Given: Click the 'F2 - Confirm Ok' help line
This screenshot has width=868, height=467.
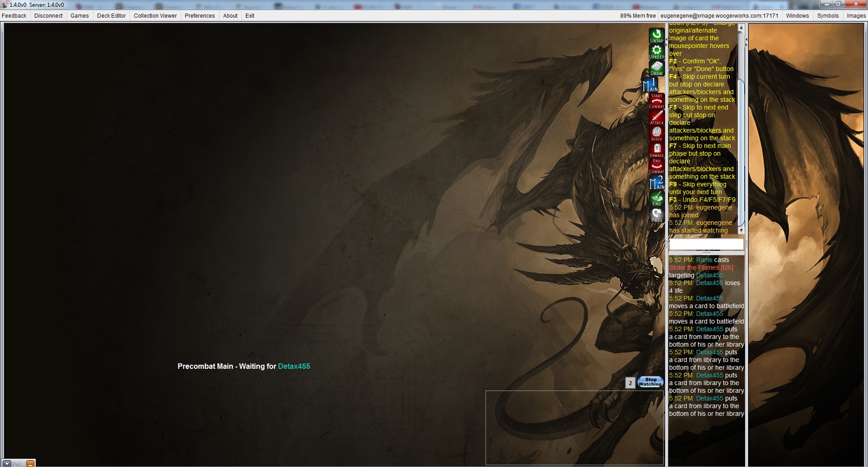Looking at the screenshot, I should [701, 65].
